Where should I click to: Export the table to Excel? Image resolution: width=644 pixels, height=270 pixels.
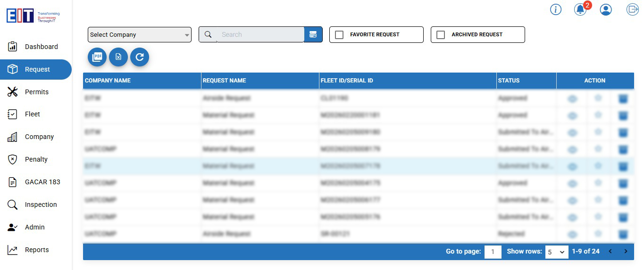click(118, 57)
